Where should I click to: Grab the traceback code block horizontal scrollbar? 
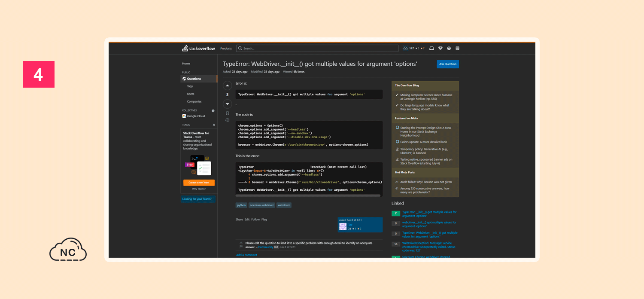click(308, 195)
